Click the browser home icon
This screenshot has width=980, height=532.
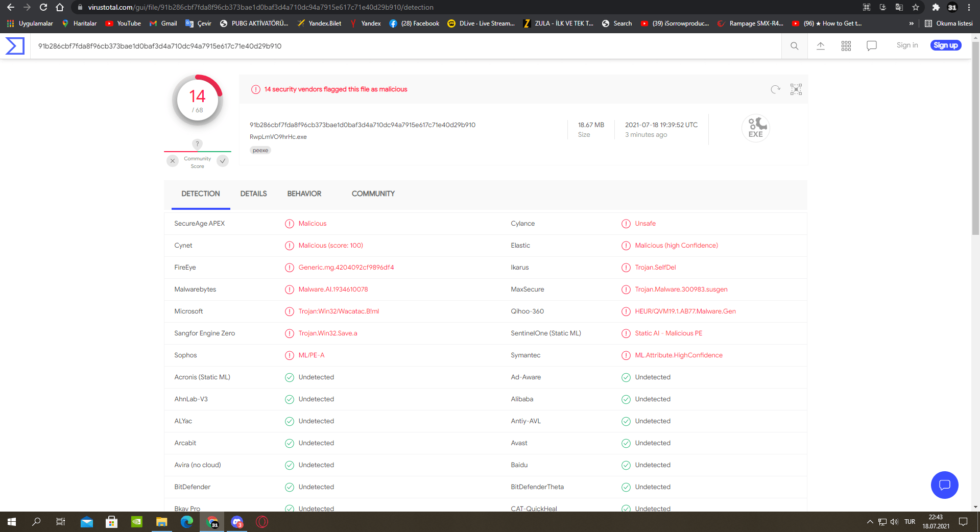(60, 7)
